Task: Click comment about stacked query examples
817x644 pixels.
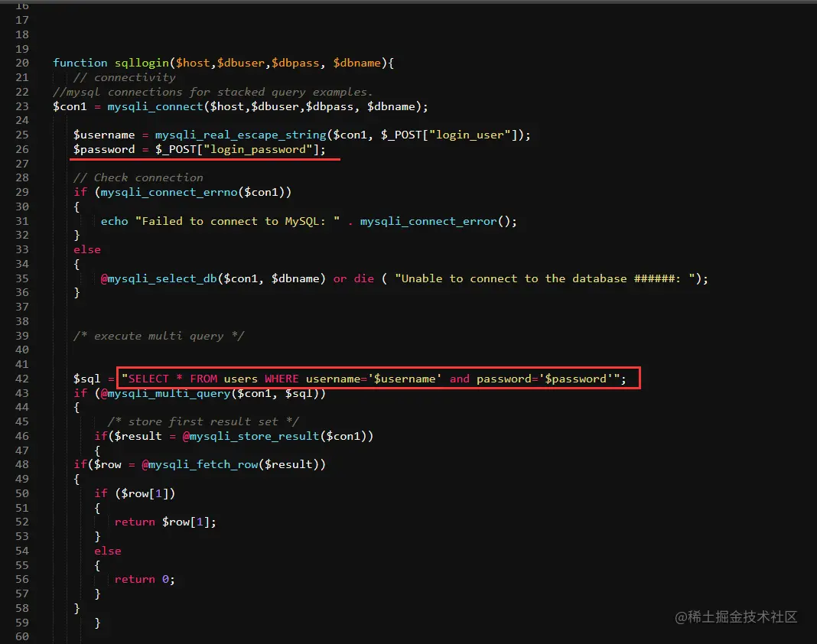Action: (213, 93)
